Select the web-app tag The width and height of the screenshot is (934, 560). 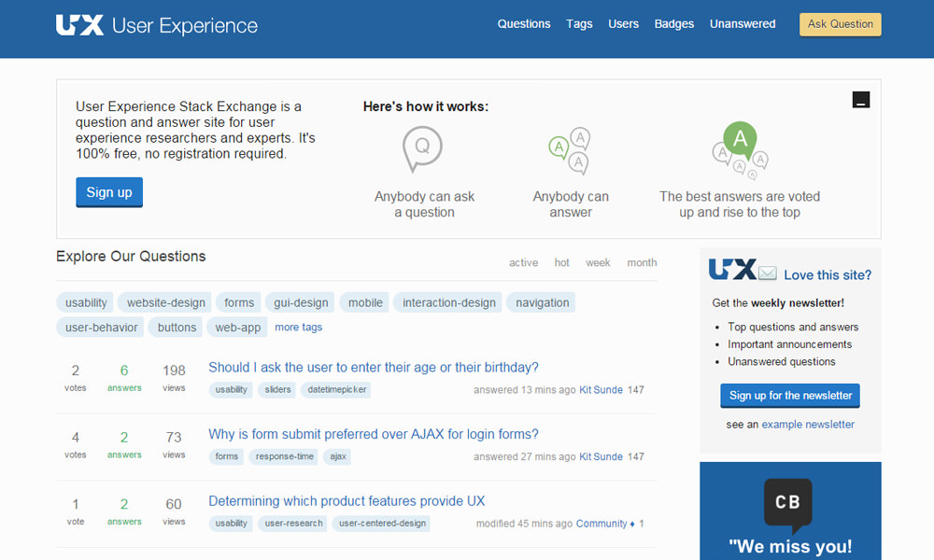pos(237,327)
